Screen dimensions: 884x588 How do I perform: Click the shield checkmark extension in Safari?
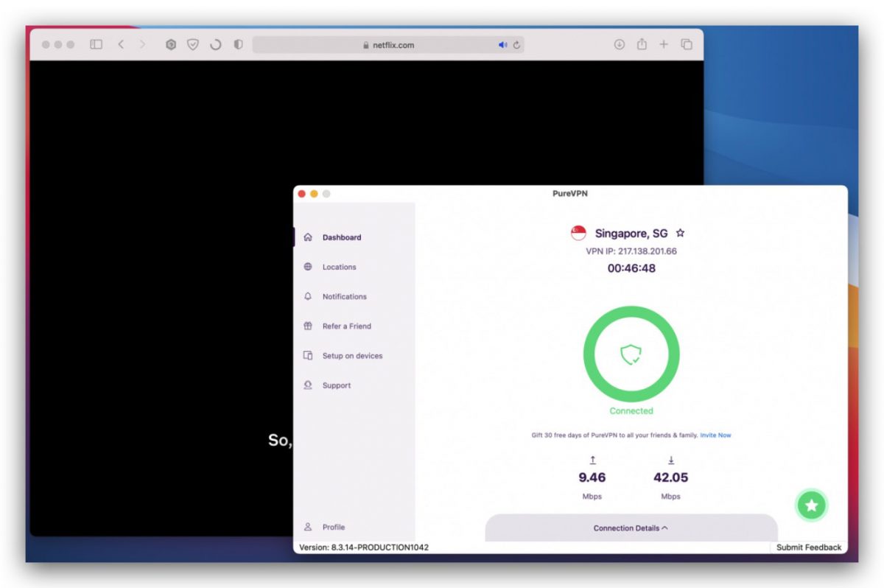(x=193, y=44)
